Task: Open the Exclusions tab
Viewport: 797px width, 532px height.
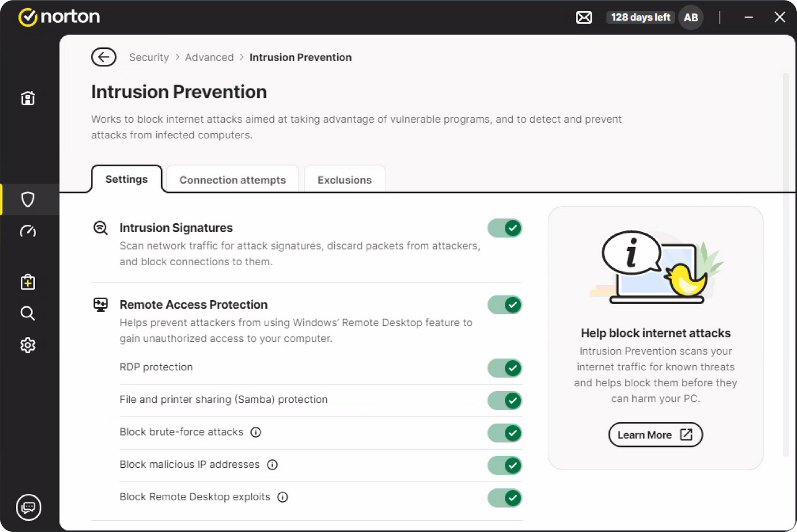Action: coord(344,180)
